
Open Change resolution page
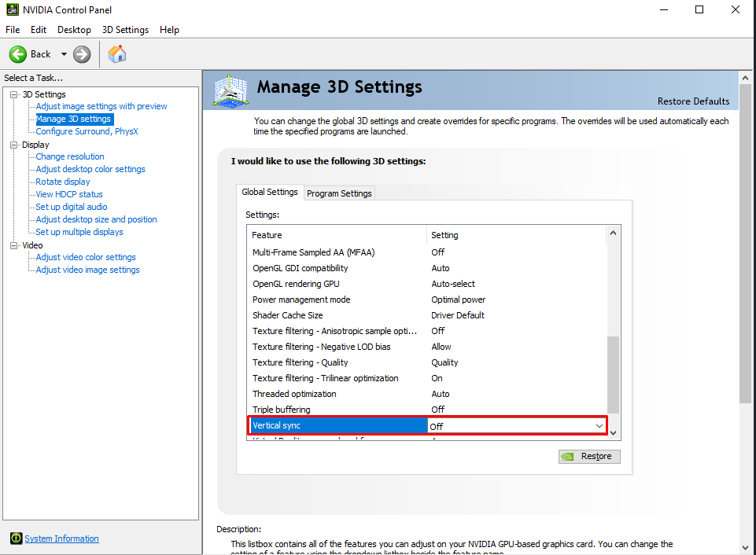pos(70,156)
